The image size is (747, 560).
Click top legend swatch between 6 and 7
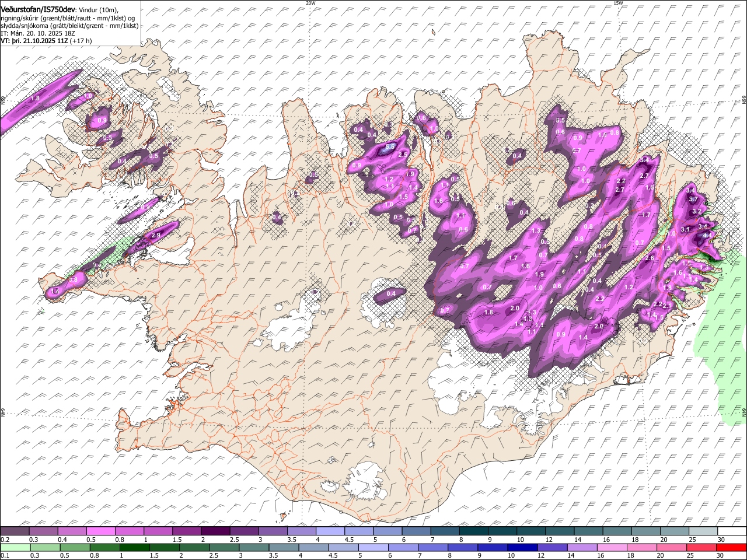(x=416, y=531)
